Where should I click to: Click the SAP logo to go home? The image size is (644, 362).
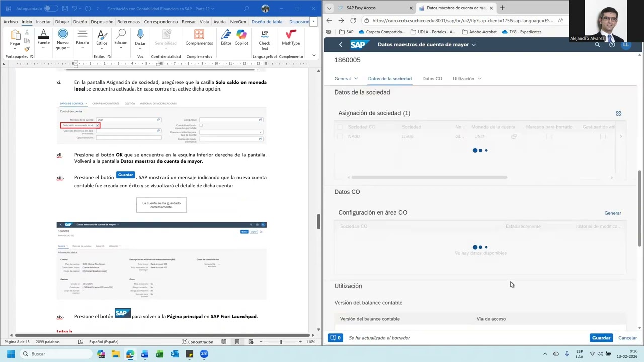click(x=358, y=45)
